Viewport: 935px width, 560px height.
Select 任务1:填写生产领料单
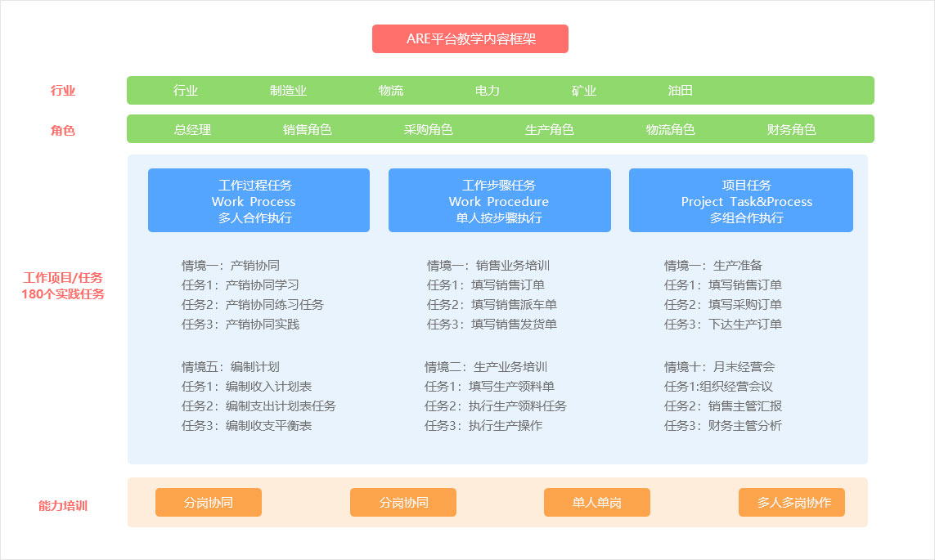point(489,387)
